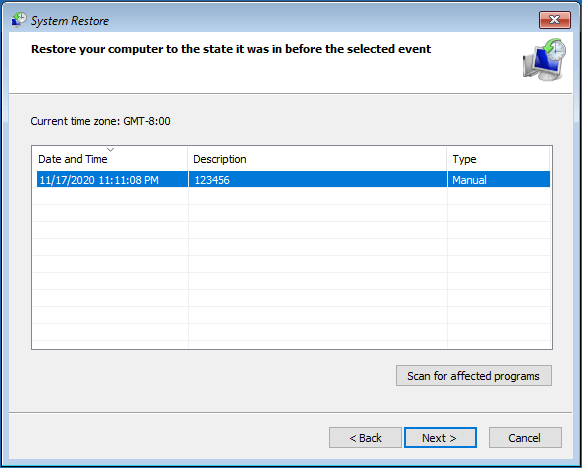Click the System Restore title bar icon

19,20
